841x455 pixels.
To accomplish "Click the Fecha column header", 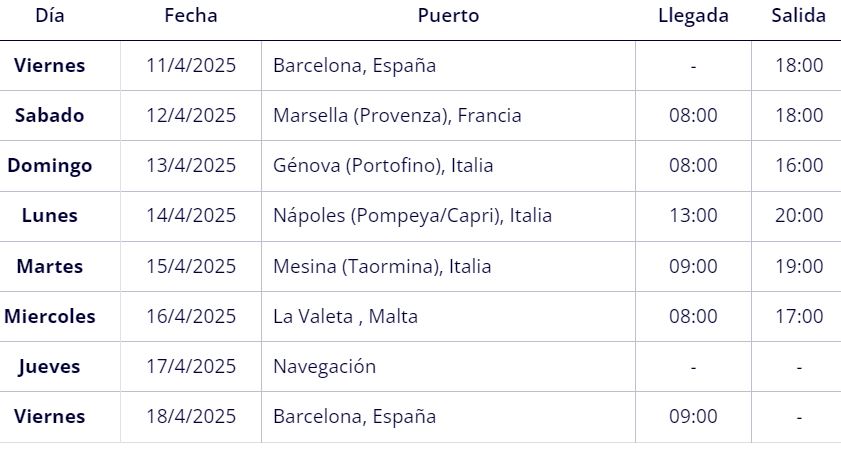I will click(x=191, y=16).
